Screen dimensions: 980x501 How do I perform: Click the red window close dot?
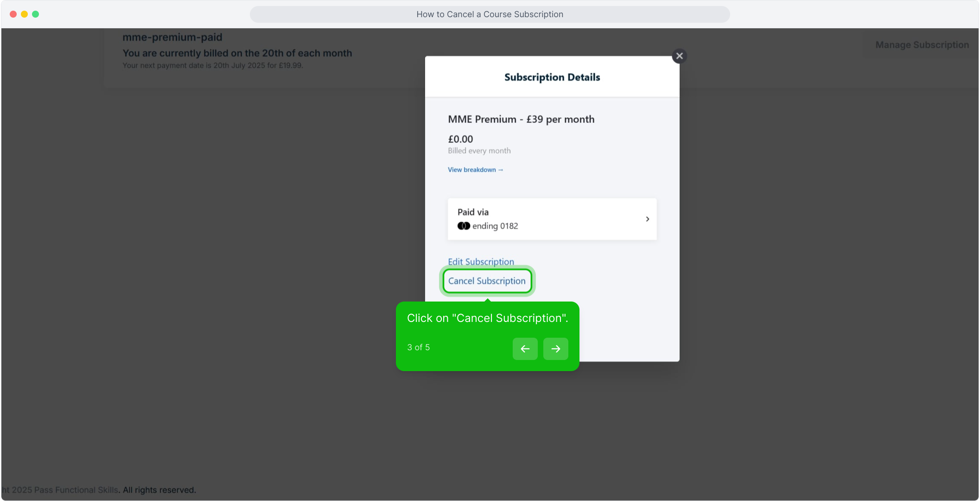point(13,14)
